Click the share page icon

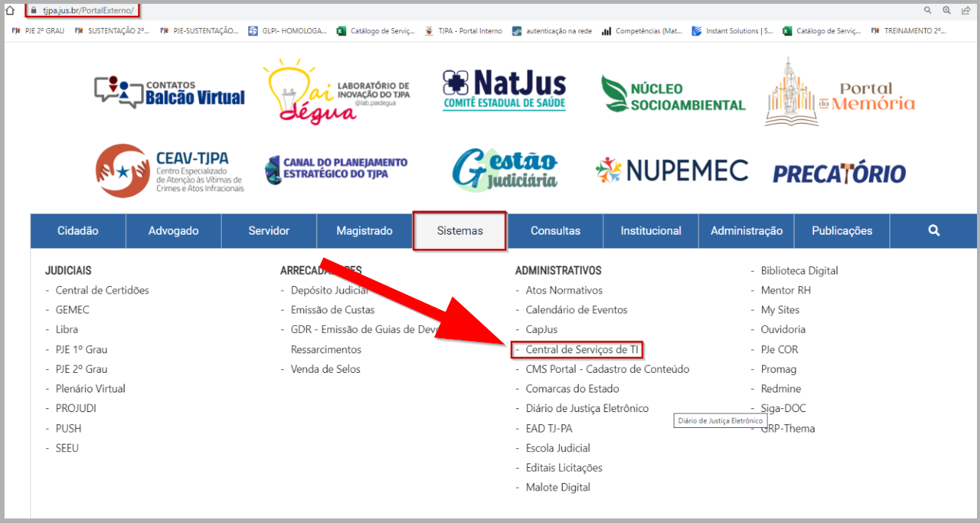[966, 11]
